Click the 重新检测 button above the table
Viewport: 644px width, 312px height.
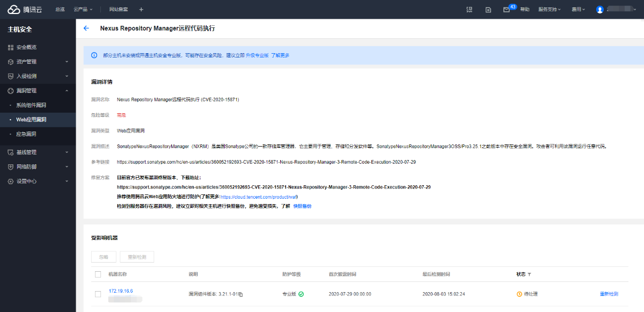137,257
